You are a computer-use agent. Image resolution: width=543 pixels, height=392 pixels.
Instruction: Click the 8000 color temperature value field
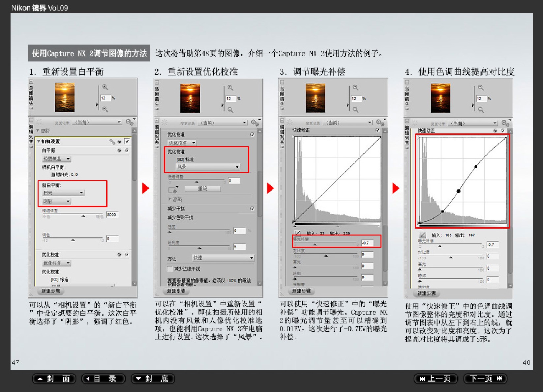[x=112, y=215]
